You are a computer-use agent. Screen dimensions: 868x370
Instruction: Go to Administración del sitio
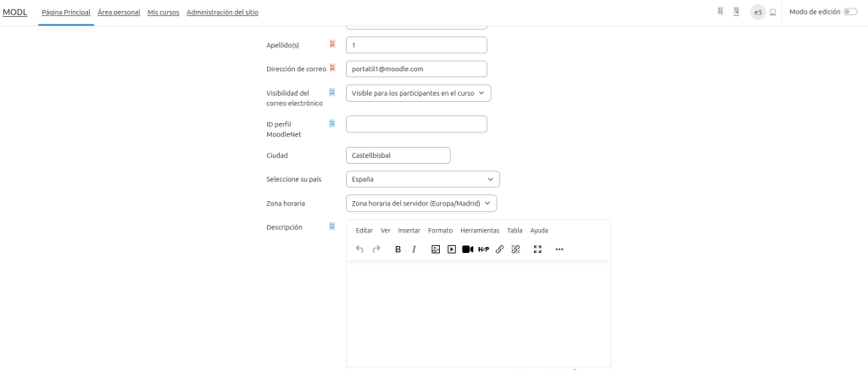(222, 12)
